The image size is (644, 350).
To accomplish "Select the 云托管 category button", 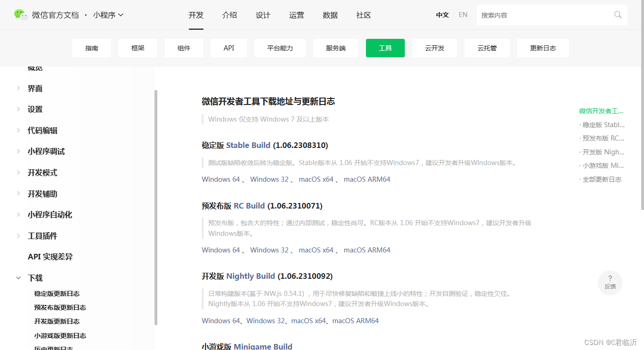I will tap(487, 48).
